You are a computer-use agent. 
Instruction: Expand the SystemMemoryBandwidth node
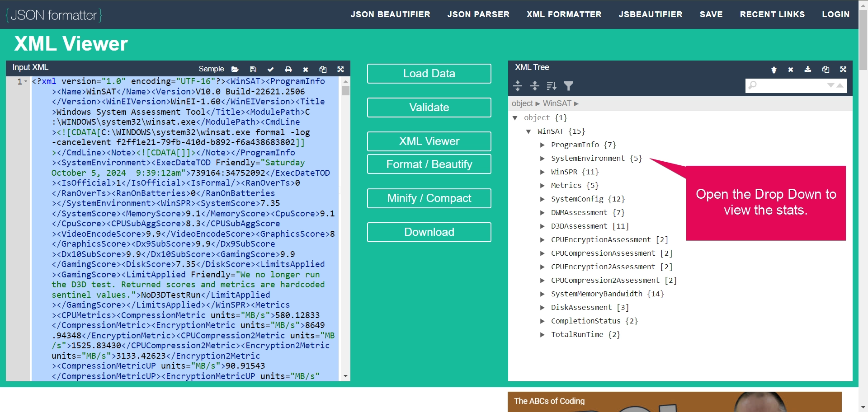point(542,294)
